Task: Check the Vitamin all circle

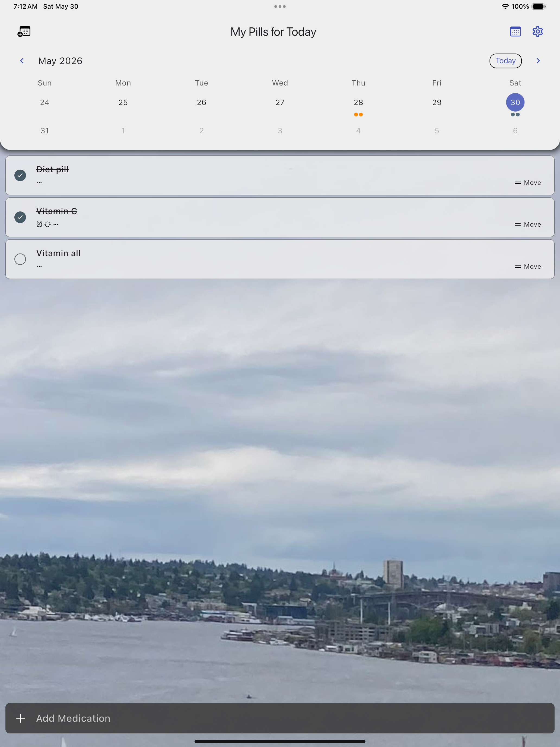Action: 20,259
